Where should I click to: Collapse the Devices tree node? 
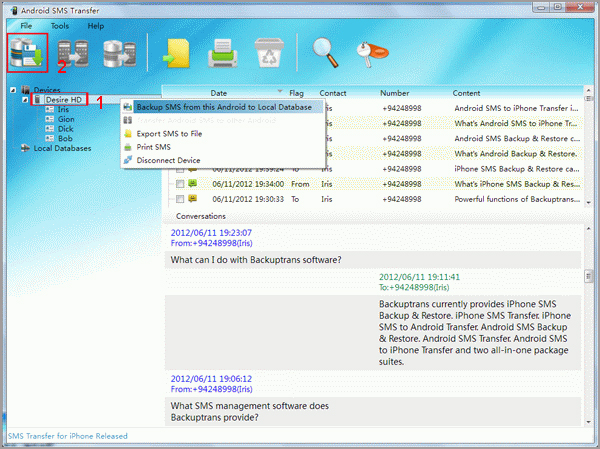click(13, 90)
